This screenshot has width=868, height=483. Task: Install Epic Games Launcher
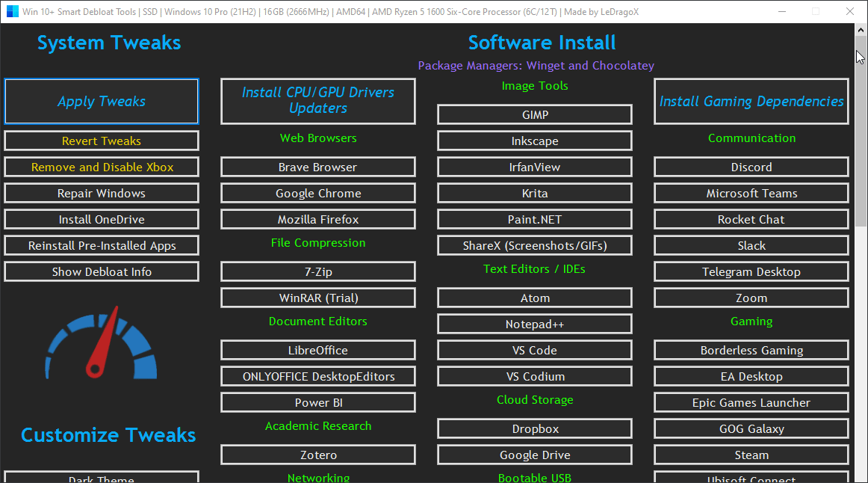click(751, 403)
